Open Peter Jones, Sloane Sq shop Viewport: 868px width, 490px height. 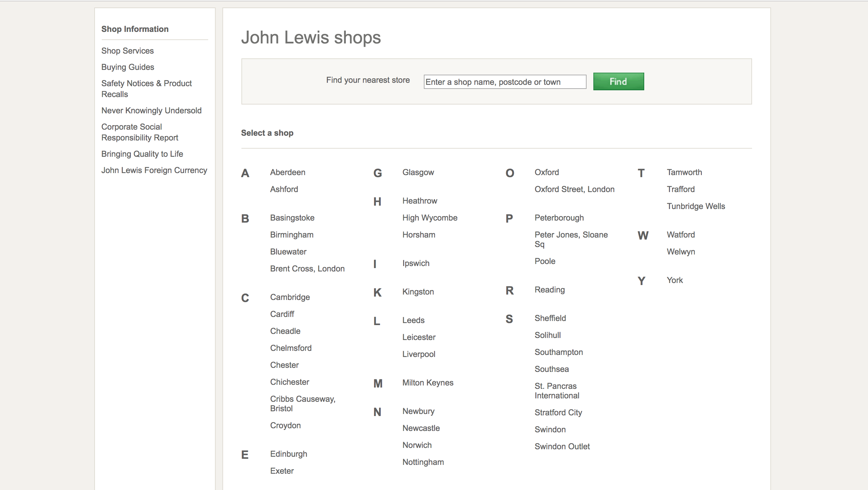pos(571,240)
